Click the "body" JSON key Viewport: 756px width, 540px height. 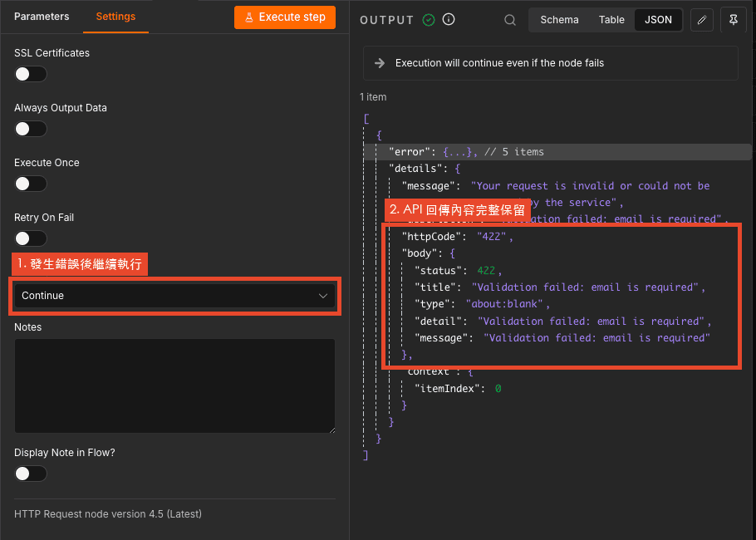[x=419, y=253]
